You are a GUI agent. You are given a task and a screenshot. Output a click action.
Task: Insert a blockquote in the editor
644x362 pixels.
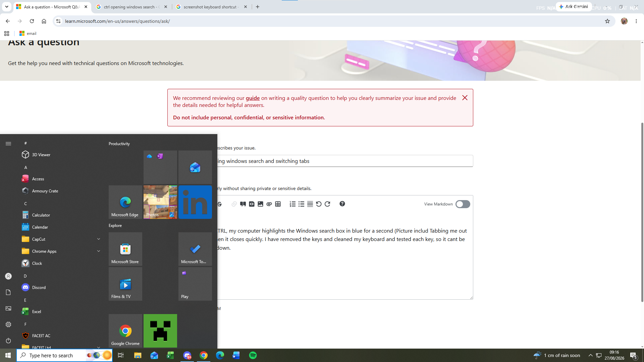(243, 204)
